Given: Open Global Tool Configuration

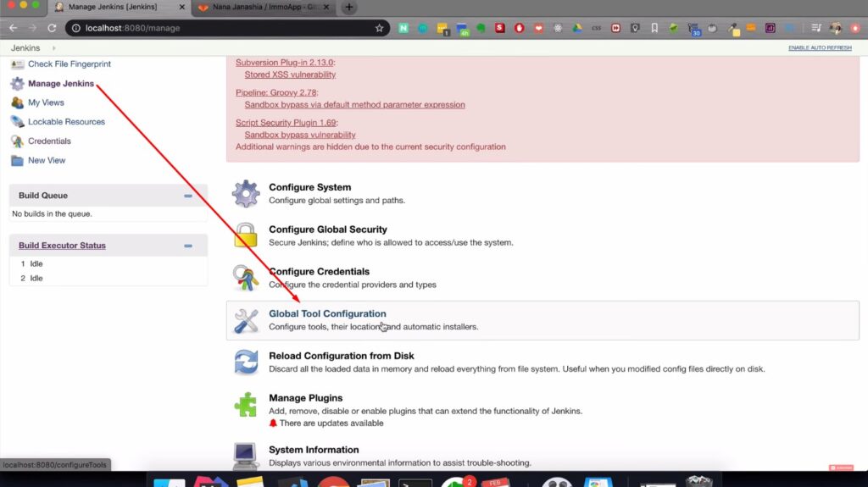Looking at the screenshot, I should click(327, 313).
